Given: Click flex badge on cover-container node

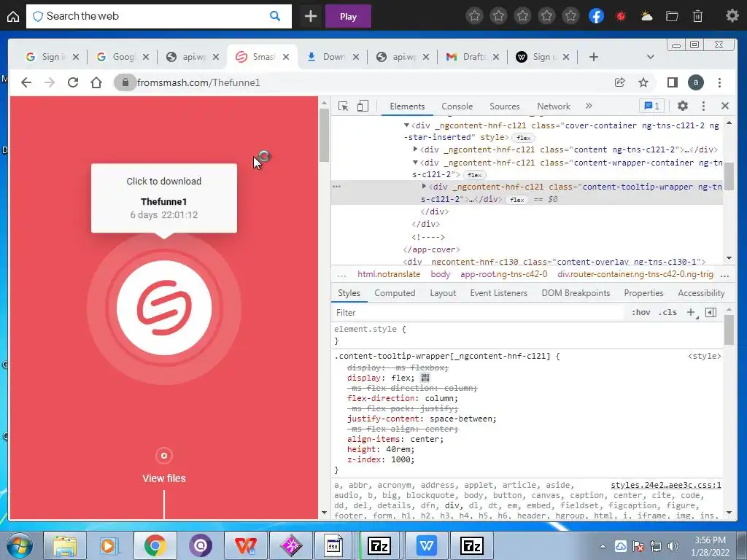Looking at the screenshot, I should coord(523,138).
